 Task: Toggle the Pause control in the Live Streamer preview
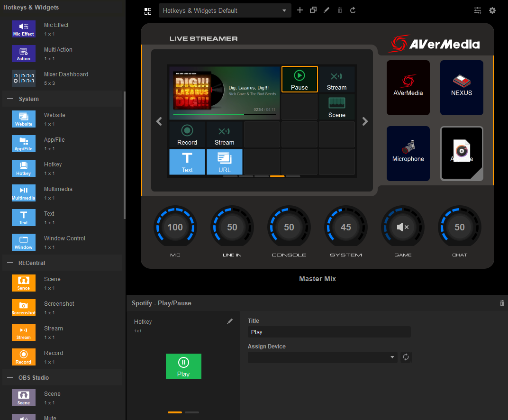(x=299, y=79)
